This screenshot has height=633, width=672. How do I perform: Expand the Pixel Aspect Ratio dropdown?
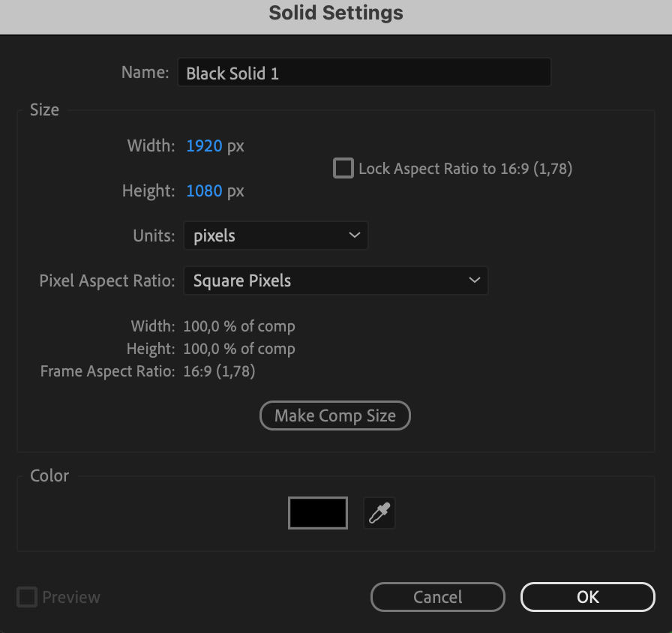point(335,280)
